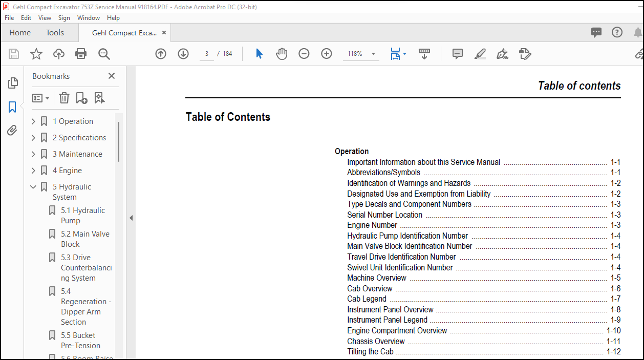Jump to Tilting the Cab entry
Viewport: 644px width, 360px height.
point(370,352)
